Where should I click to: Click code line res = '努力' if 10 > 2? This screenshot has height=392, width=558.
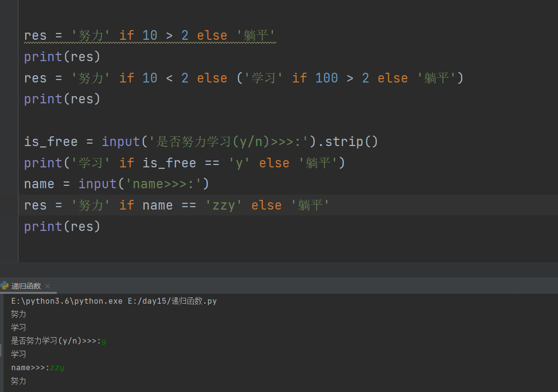150,35
